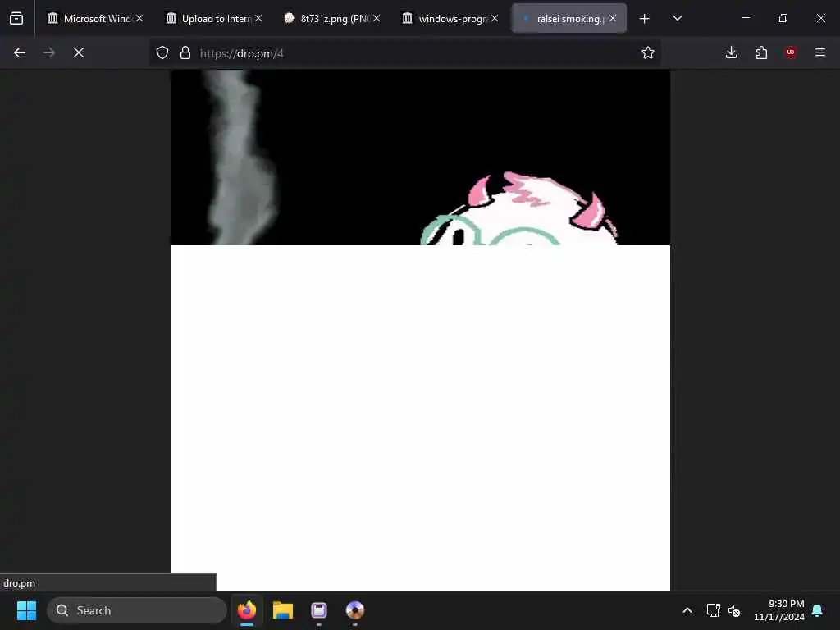Viewport: 840px width, 630px height.
Task: Open a new tab with plus button
Action: tap(645, 19)
